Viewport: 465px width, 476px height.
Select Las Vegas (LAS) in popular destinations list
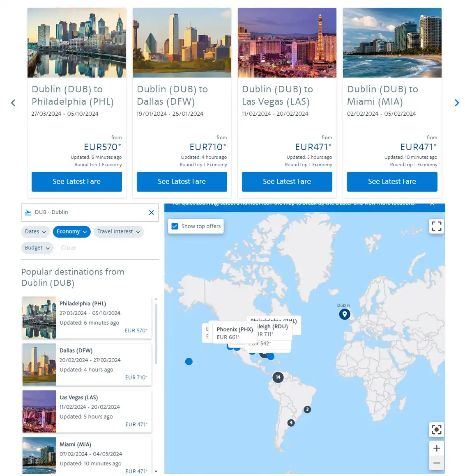pyautogui.click(x=87, y=411)
